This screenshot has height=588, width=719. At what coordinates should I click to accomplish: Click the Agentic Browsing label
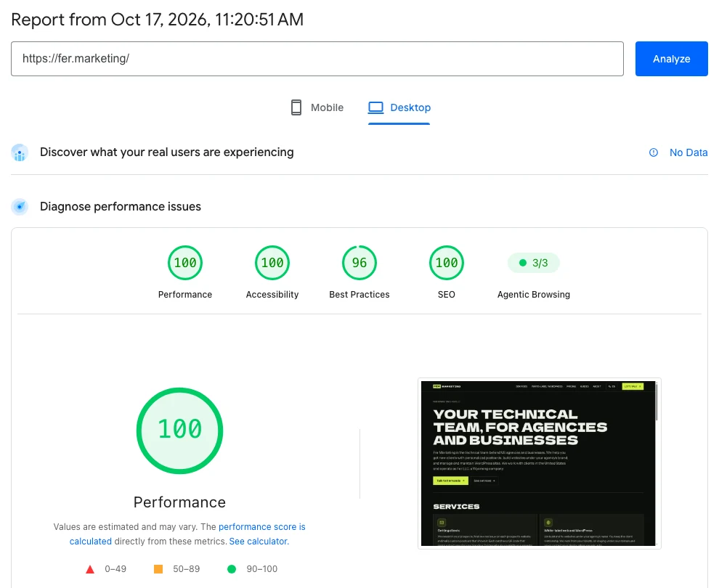pos(534,295)
